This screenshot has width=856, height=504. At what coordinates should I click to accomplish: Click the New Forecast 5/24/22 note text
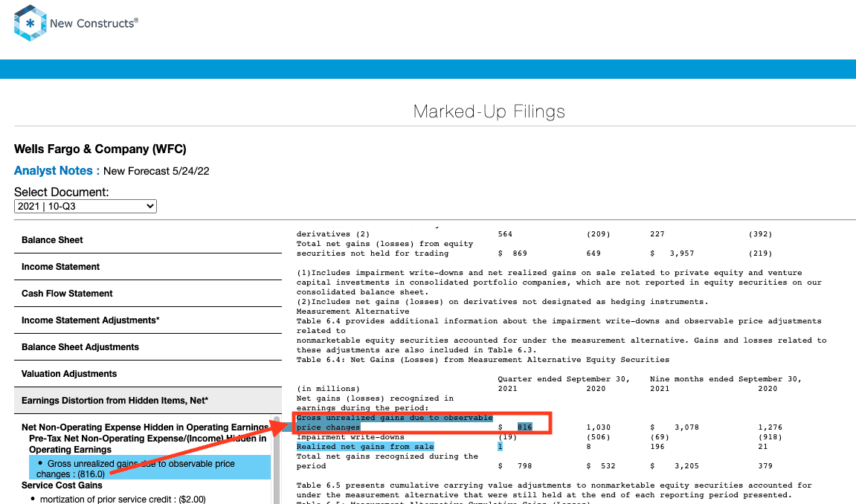click(x=156, y=171)
